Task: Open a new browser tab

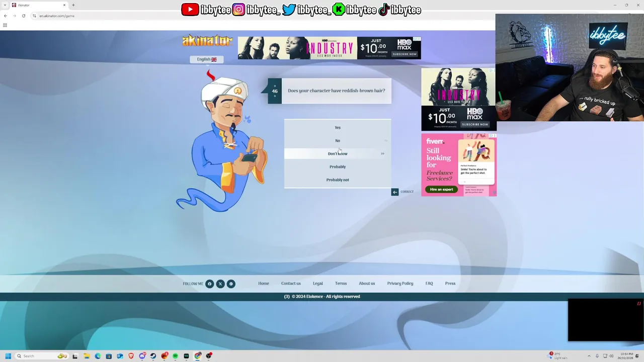Action: 73,5
